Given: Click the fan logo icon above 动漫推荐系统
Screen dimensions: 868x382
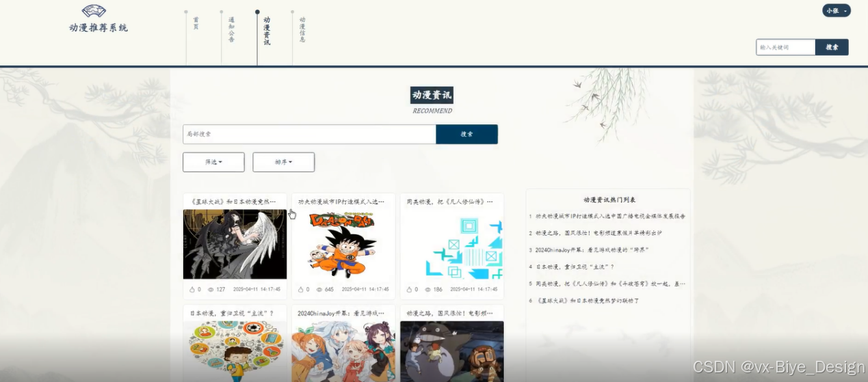Looking at the screenshot, I should 94,11.
